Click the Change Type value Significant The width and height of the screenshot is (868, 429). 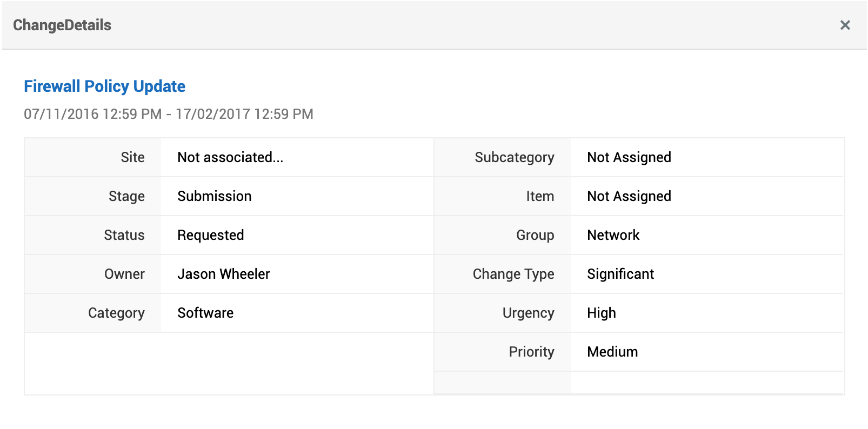coord(620,274)
